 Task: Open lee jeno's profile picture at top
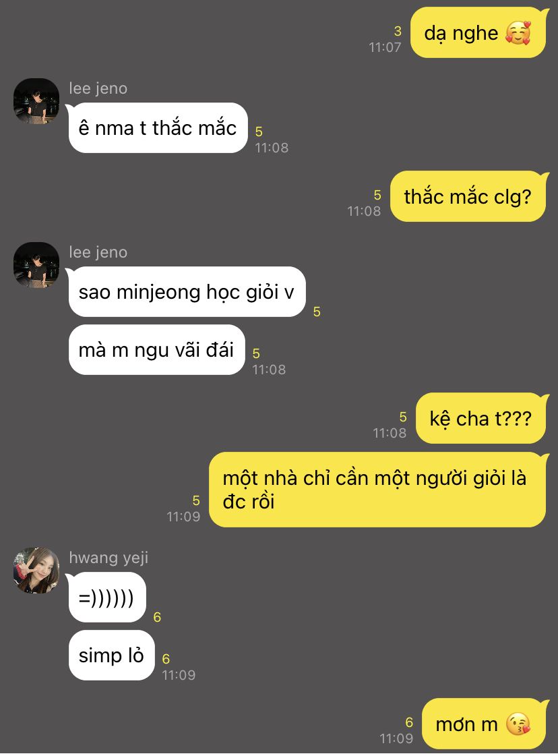[36, 101]
